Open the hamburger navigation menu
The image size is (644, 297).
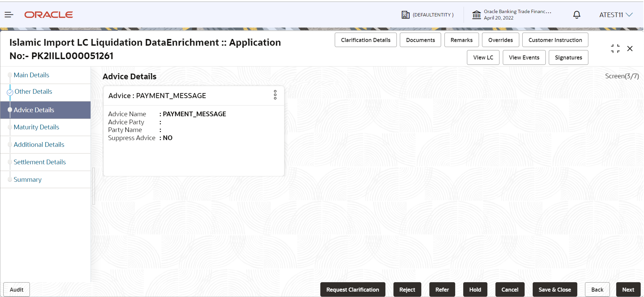pyautogui.click(x=9, y=14)
